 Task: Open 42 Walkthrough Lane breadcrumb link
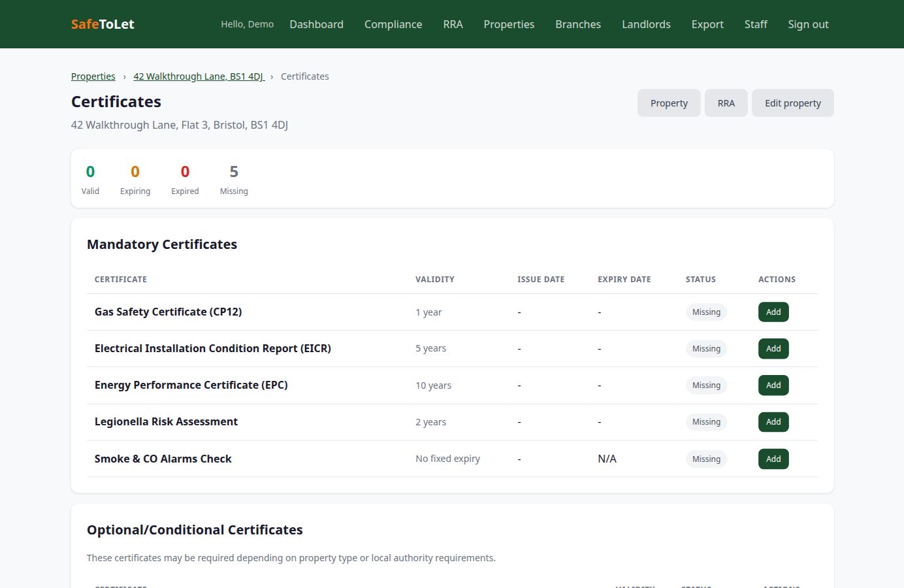[199, 76]
